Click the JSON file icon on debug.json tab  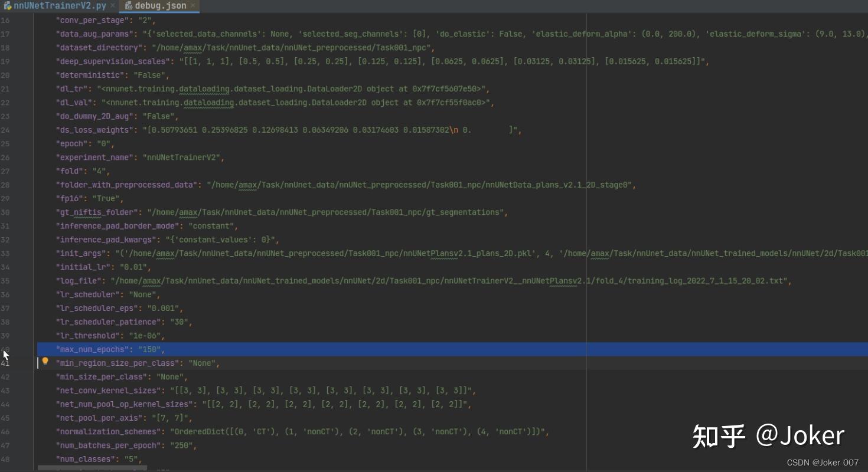[128, 6]
